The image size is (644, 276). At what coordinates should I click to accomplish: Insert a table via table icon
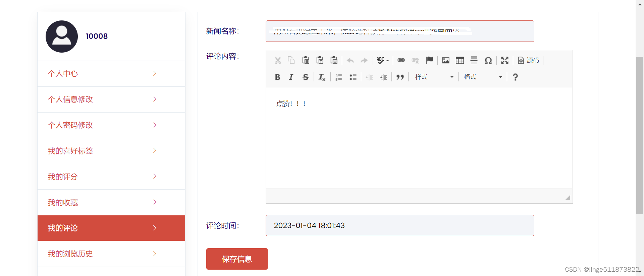click(460, 60)
